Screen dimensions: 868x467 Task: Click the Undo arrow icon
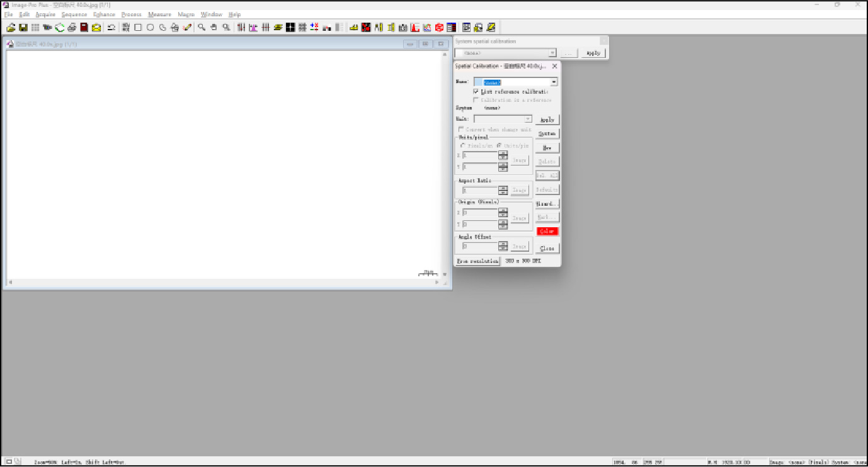point(111,28)
